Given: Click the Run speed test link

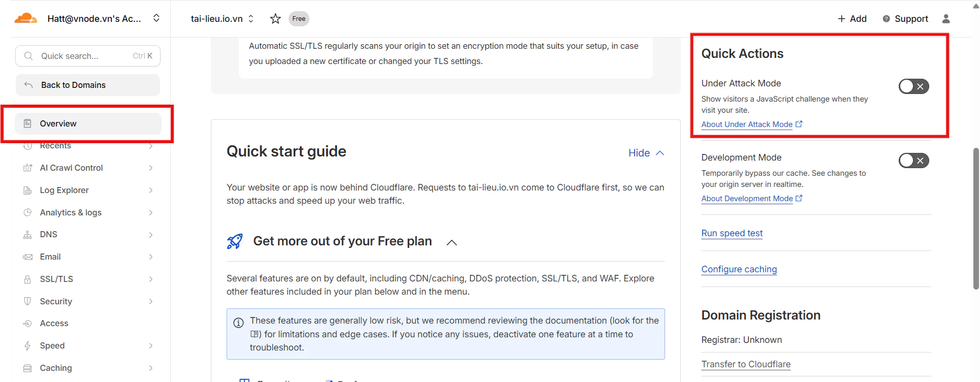Looking at the screenshot, I should tap(732, 233).
